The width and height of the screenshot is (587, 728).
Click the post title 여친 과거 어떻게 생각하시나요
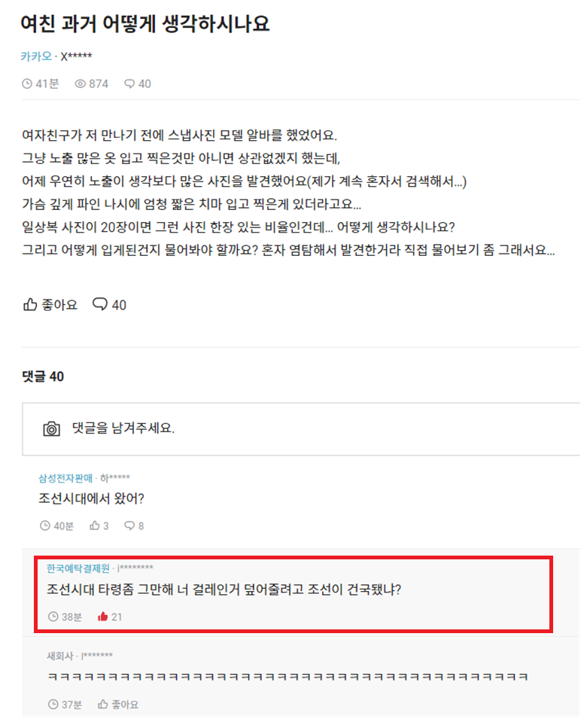[144, 23]
